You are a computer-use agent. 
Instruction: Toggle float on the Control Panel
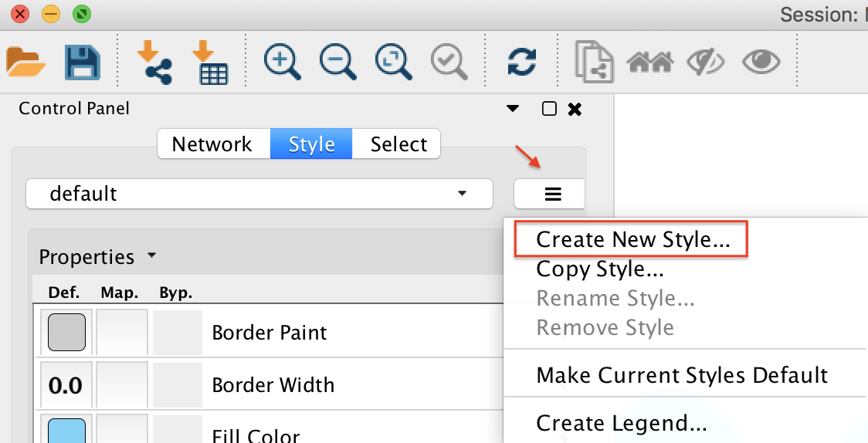549,109
